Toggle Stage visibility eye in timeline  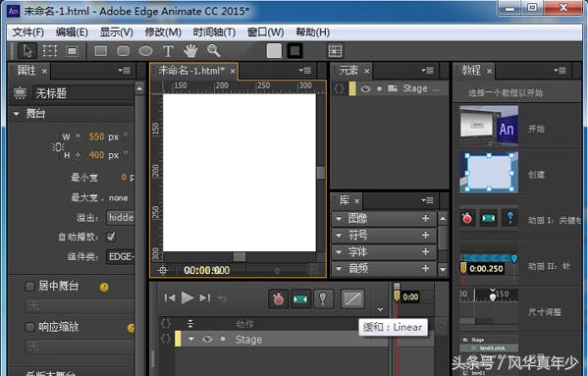(207, 339)
